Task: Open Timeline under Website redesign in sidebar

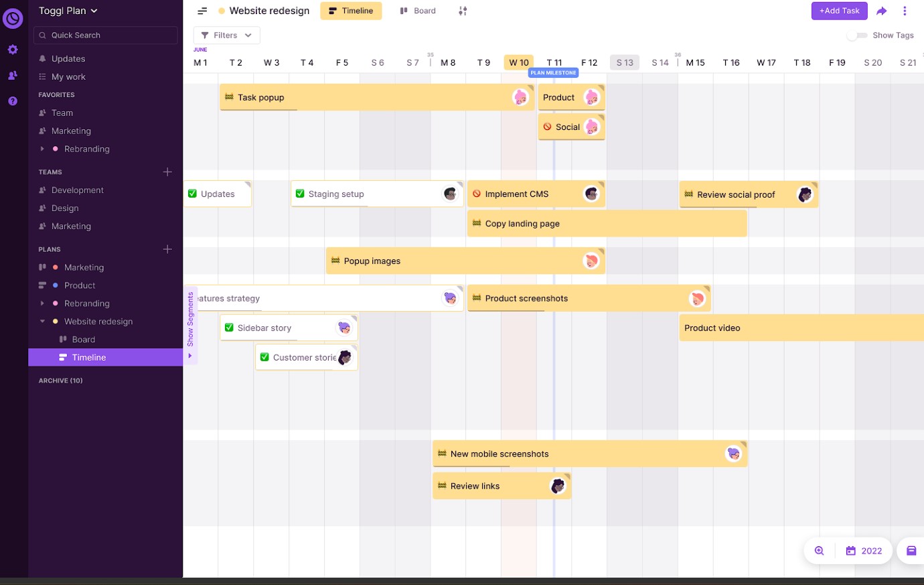Action: pyautogui.click(x=106, y=357)
